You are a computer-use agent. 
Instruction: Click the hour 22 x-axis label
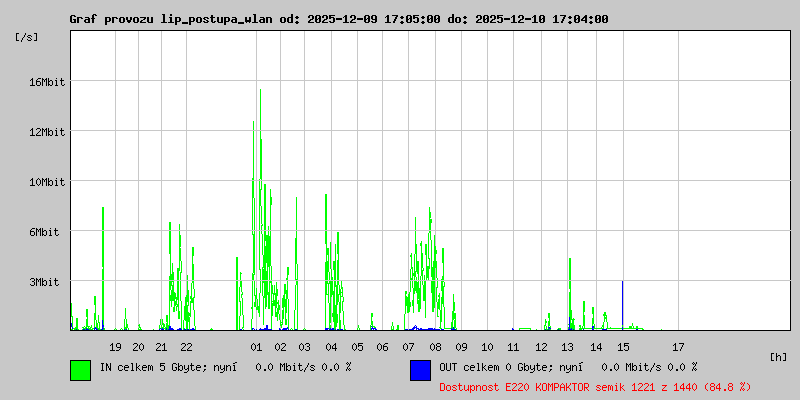click(187, 347)
